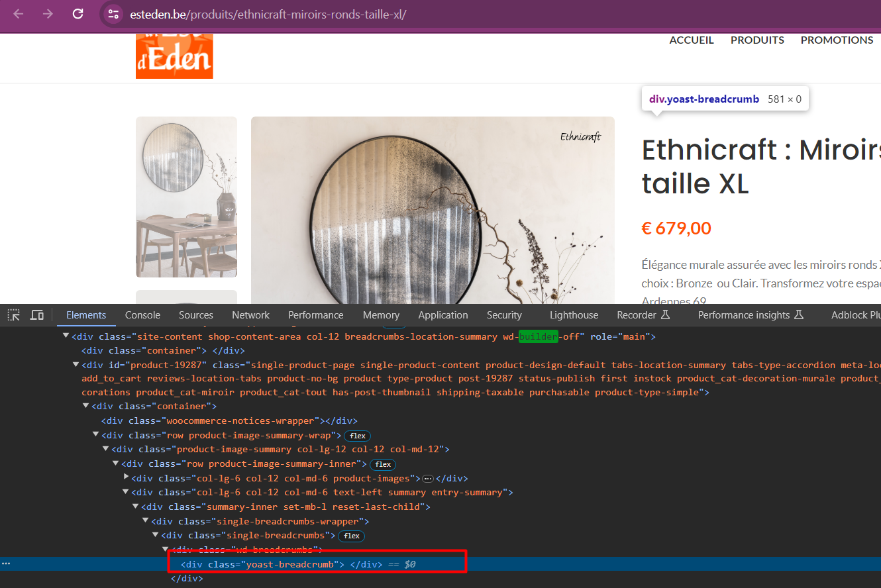Click the large round mirror product image
This screenshot has height=588, width=881.
(x=433, y=211)
